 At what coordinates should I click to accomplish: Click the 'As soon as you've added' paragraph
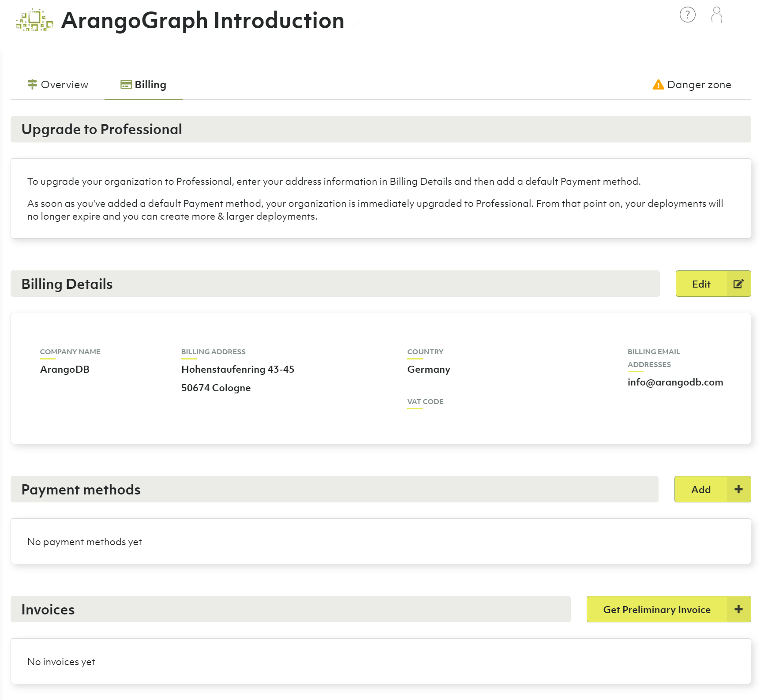375,210
